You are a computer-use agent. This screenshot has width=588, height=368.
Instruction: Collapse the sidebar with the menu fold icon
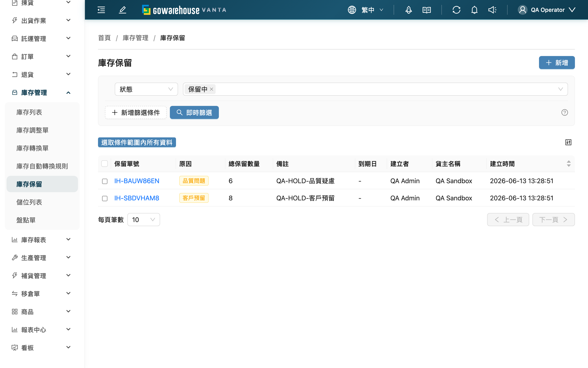pos(101,10)
